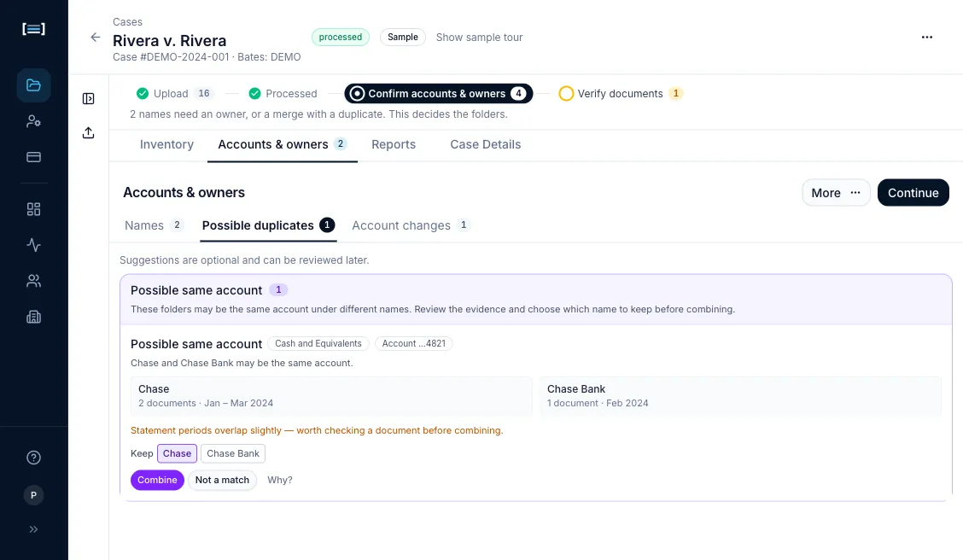
Task: Open the Account changes sub-tab
Action: click(x=411, y=225)
